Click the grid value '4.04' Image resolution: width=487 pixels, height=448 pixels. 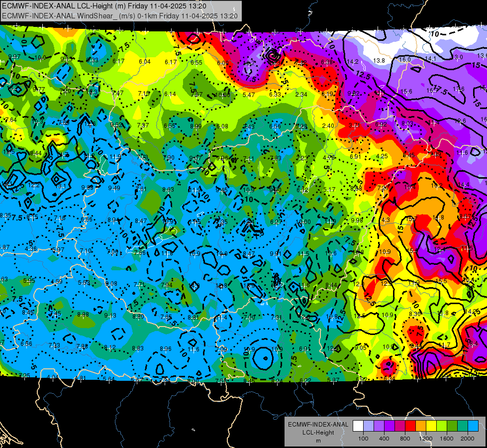coord(53,377)
